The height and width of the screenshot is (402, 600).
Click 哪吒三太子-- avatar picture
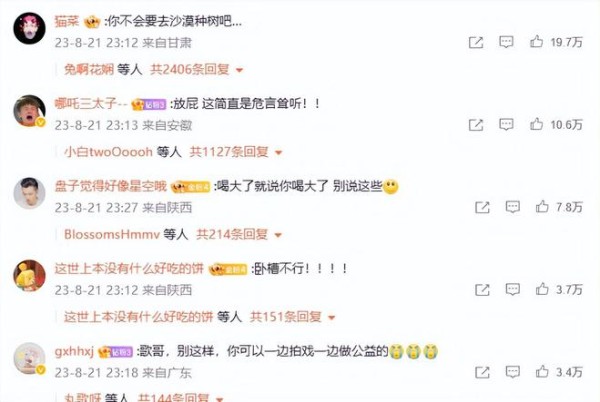point(29,111)
